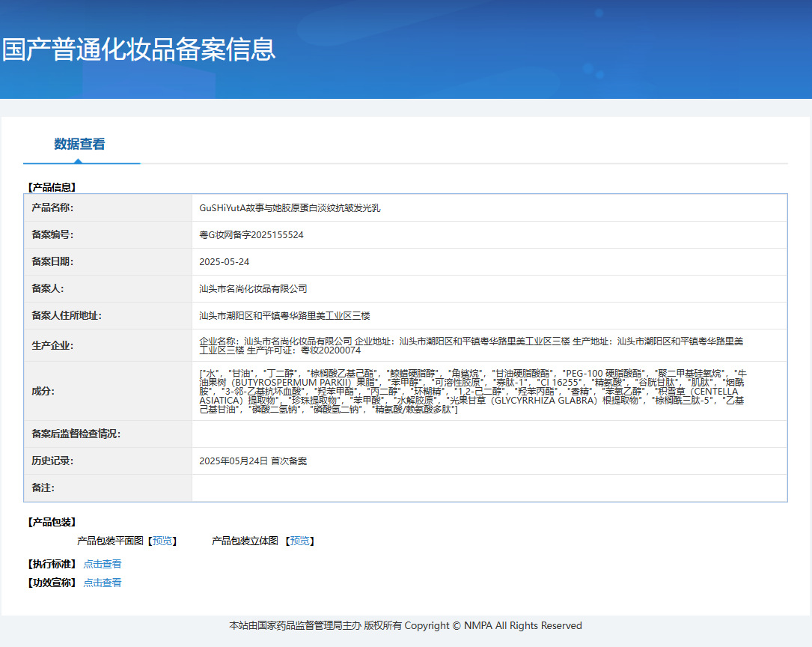The height and width of the screenshot is (647, 812).
Task: Click the product name GuSHiYutA value
Action: [290, 208]
